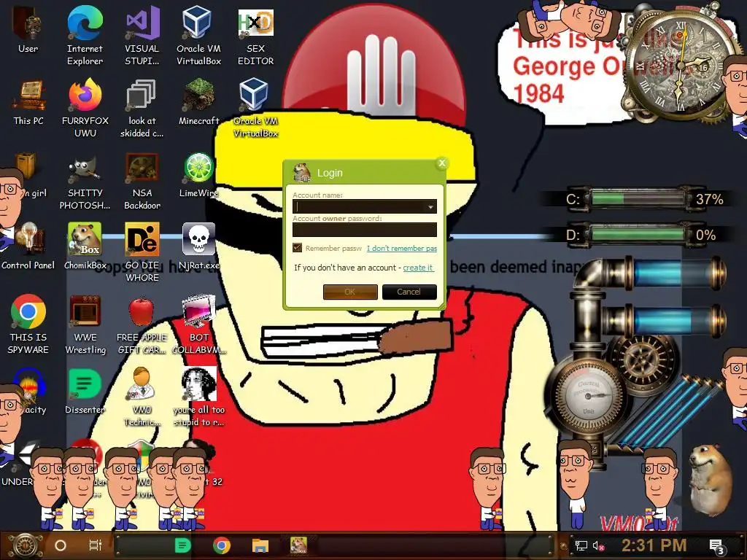The width and height of the screenshot is (747, 560).
Task: Launch the LimeWire icon
Action: pyautogui.click(x=198, y=175)
